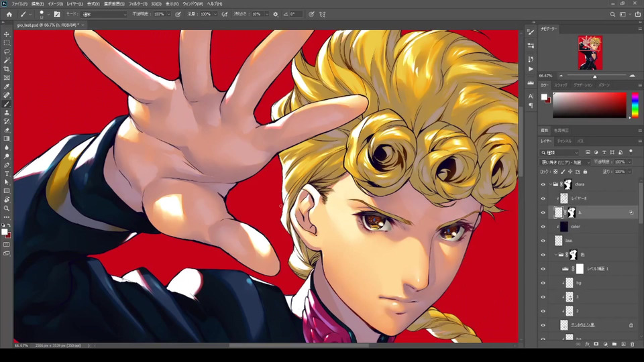Select the Dodge tool
The width and height of the screenshot is (644, 362).
coord(7,156)
